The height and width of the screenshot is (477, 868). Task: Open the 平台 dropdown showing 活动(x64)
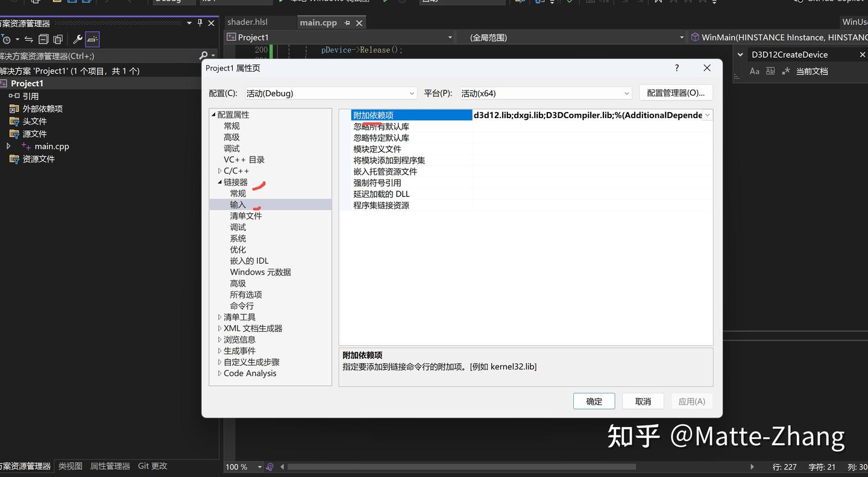pyautogui.click(x=544, y=93)
